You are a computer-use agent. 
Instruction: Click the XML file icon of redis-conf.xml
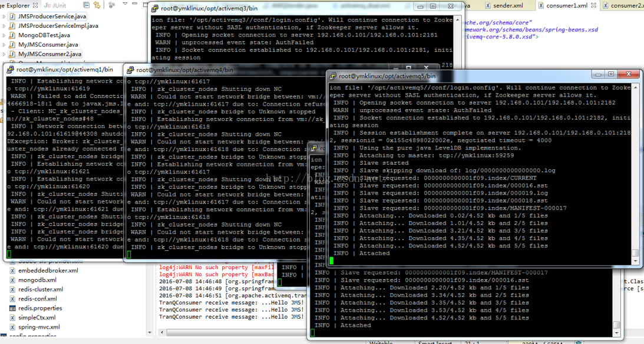[x=12, y=299]
